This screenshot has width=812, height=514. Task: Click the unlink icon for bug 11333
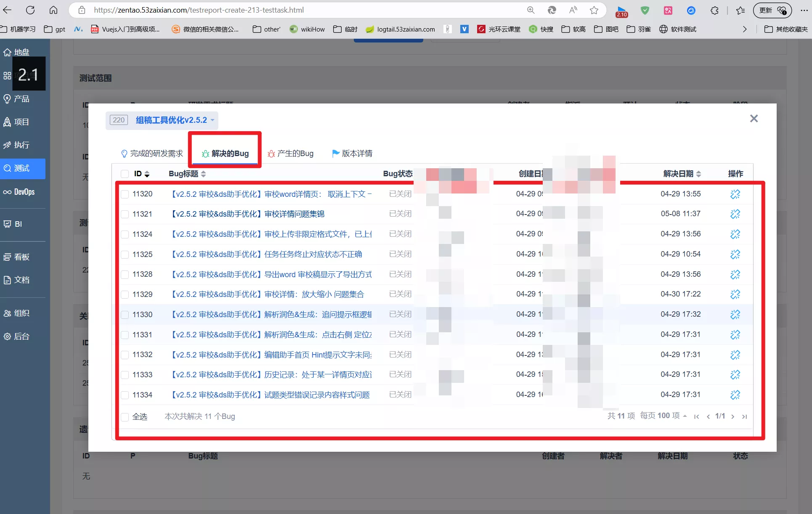735,374
